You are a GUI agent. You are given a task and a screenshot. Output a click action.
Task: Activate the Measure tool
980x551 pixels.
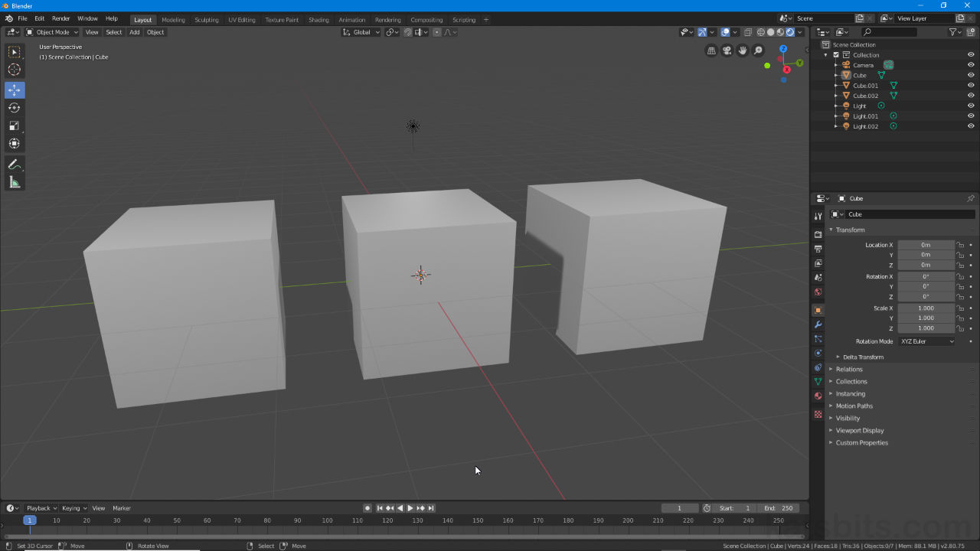[x=15, y=182]
